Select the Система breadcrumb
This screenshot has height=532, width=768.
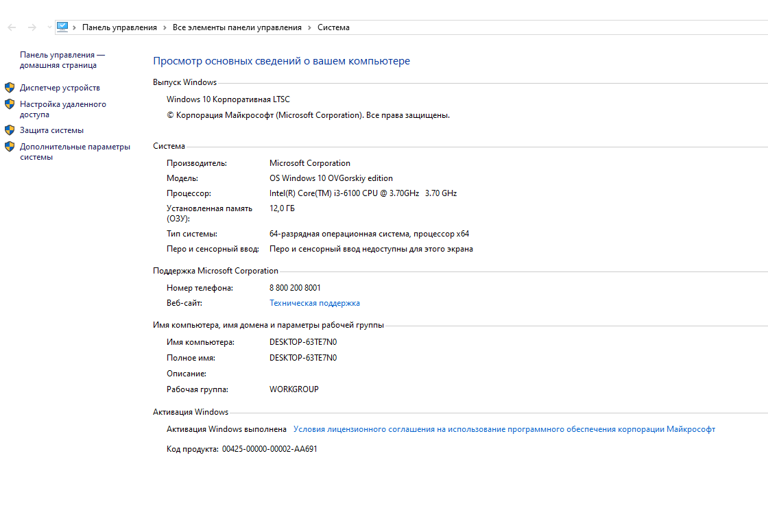[333, 27]
